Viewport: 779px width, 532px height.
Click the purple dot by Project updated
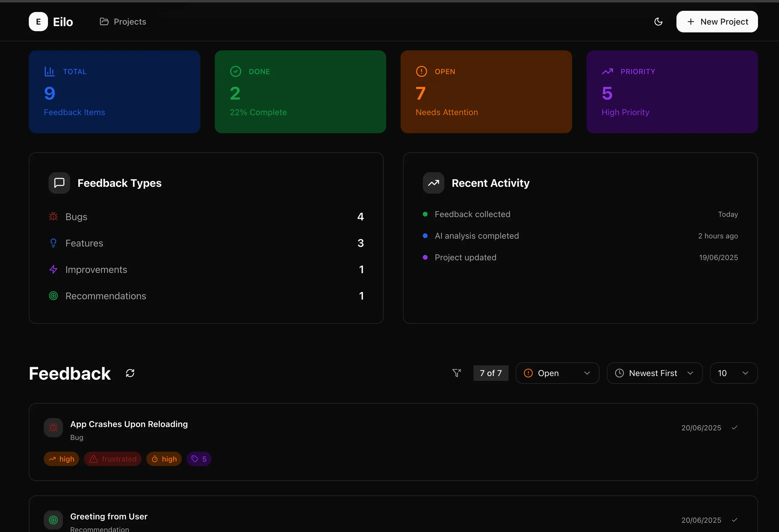tap(425, 257)
